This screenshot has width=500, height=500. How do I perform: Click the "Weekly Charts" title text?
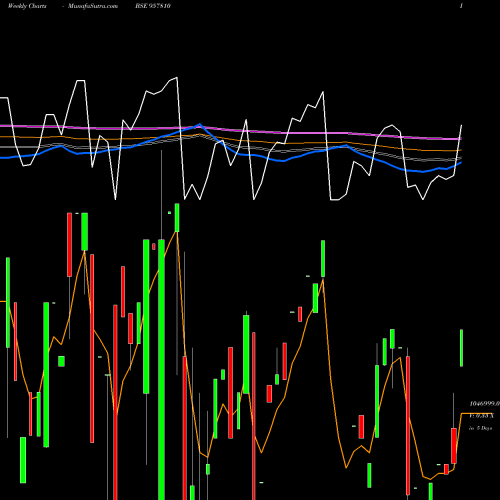coord(27,6)
